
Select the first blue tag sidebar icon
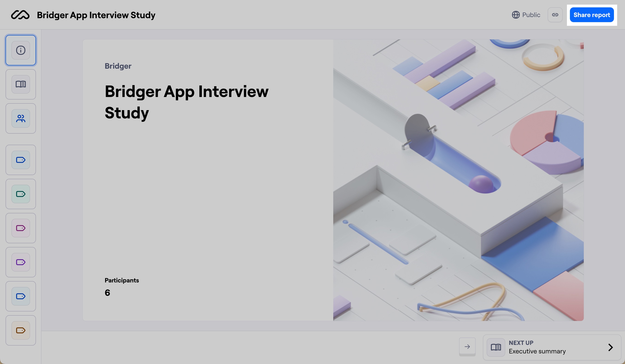[21, 160]
